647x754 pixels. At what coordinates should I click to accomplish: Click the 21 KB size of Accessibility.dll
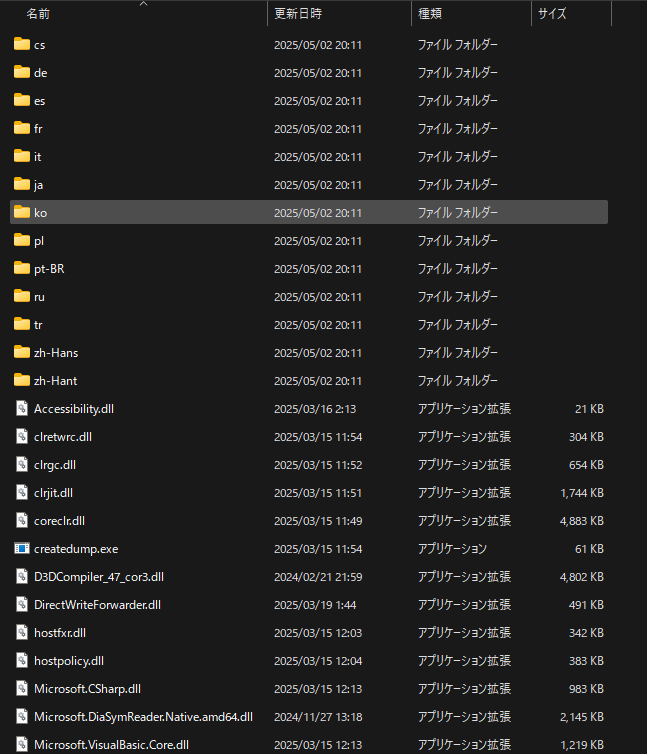tap(589, 409)
